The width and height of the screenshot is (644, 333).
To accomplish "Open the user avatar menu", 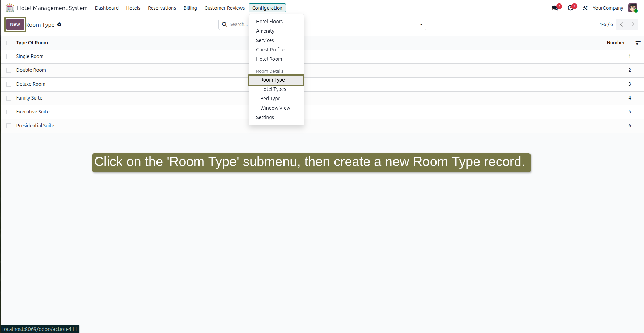I will 633,8.
